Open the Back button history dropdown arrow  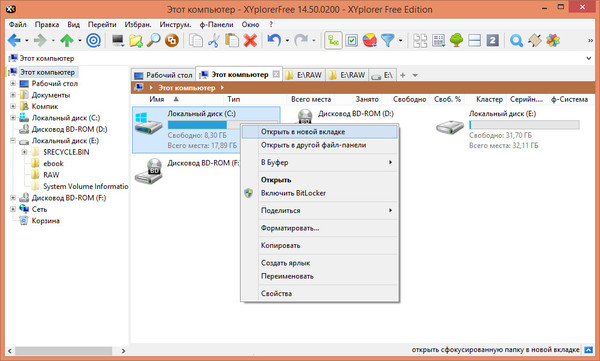coord(27,41)
